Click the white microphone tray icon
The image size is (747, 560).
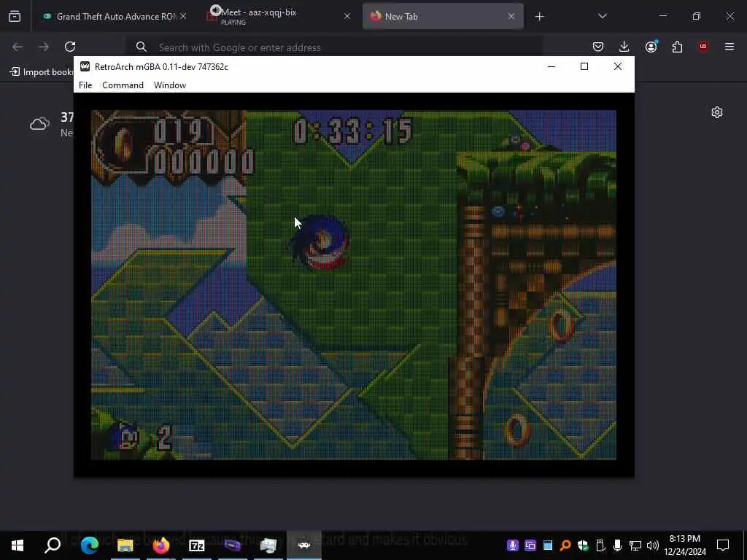click(x=617, y=545)
